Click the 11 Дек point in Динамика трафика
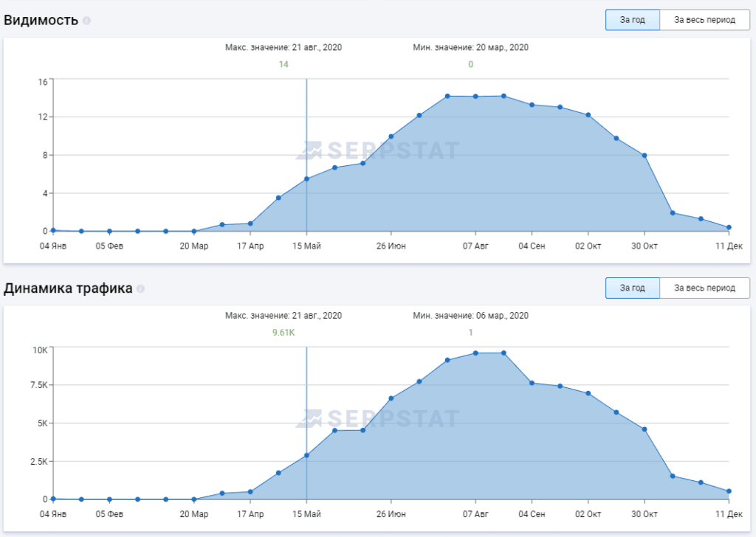Viewport: 756px width, 537px height. pos(729,491)
